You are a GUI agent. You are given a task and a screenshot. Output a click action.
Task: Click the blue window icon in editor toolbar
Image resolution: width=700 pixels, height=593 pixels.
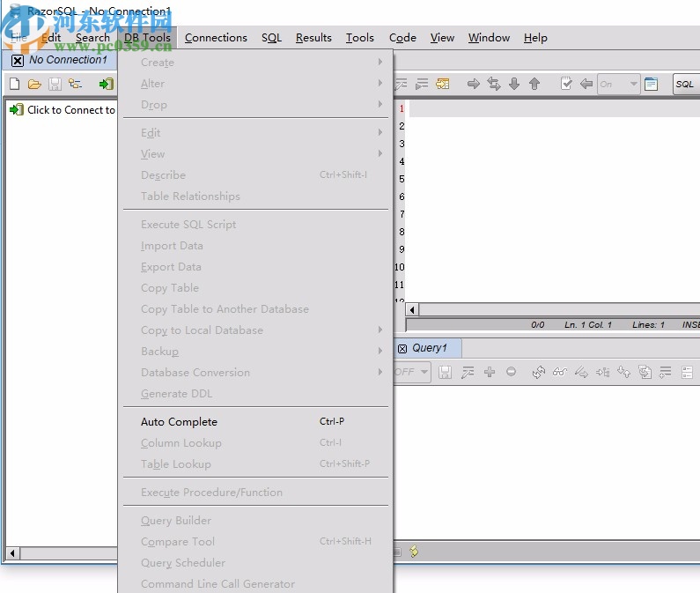(x=651, y=84)
